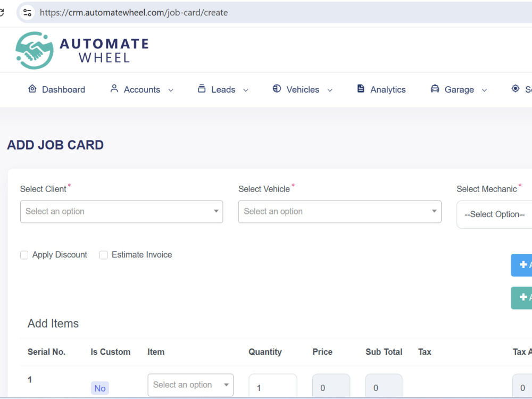Click the Garage car icon
The image size is (532, 399).
point(435,89)
